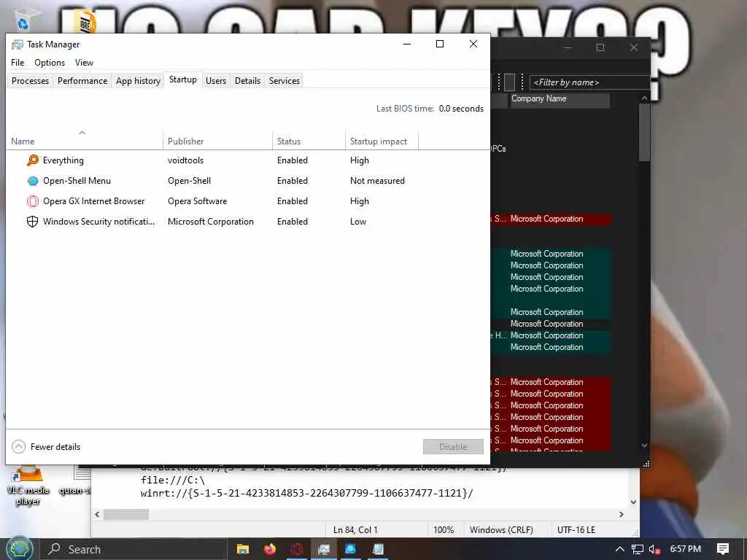Click the Open-Shell publisher cell

tap(189, 181)
